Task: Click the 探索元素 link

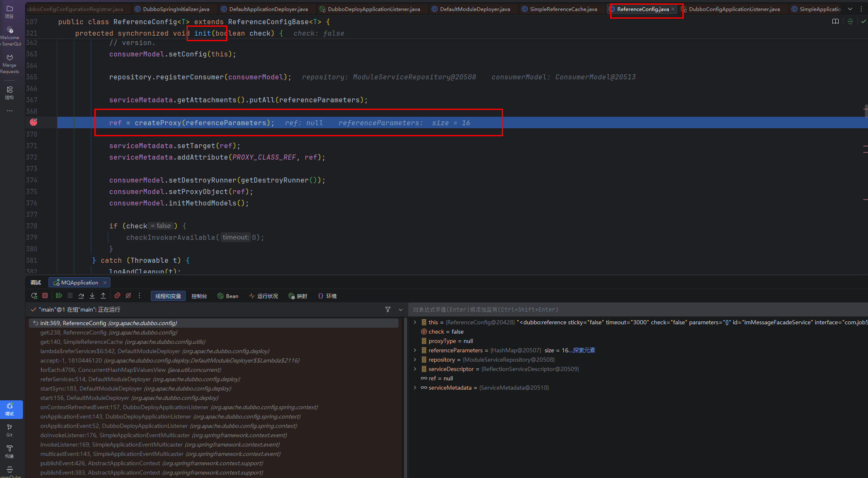Action: (x=584, y=350)
